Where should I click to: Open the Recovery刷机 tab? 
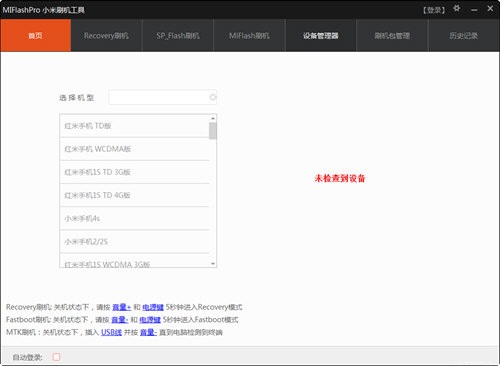(106, 35)
